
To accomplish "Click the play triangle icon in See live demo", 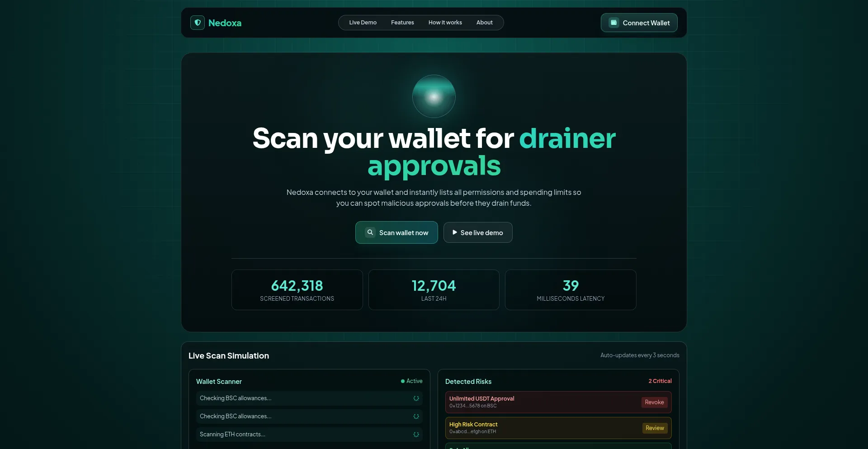I will (455, 232).
